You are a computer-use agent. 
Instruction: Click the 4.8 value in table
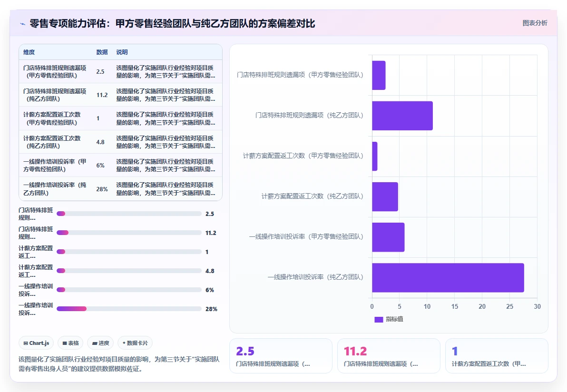click(x=100, y=142)
